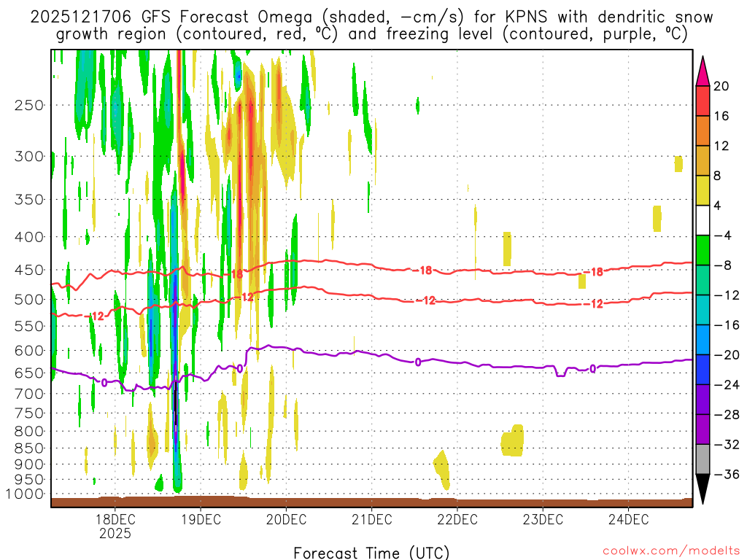Click the purple colorbar swatch between -28 and -32
The image size is (747, 560).
[703, 429]
